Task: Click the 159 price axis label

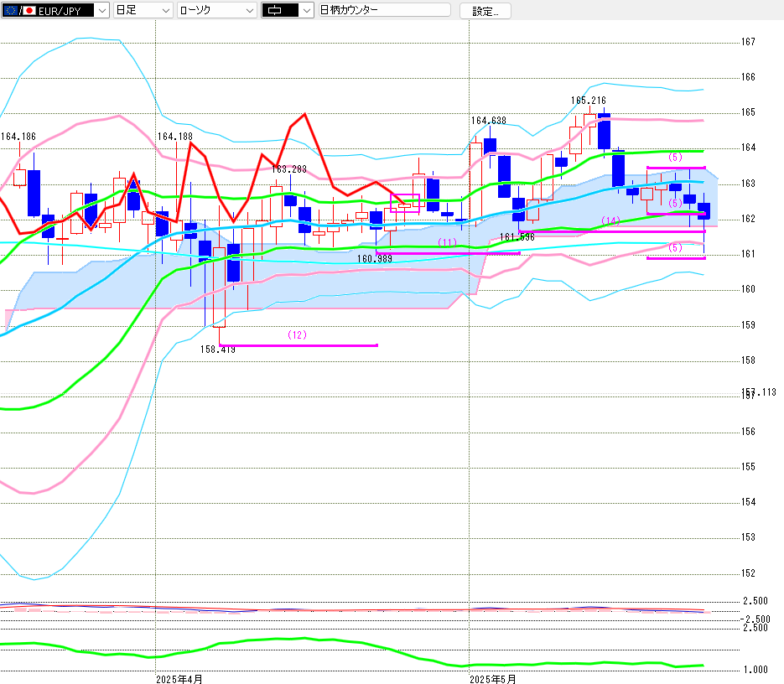Action: [748, 325]
